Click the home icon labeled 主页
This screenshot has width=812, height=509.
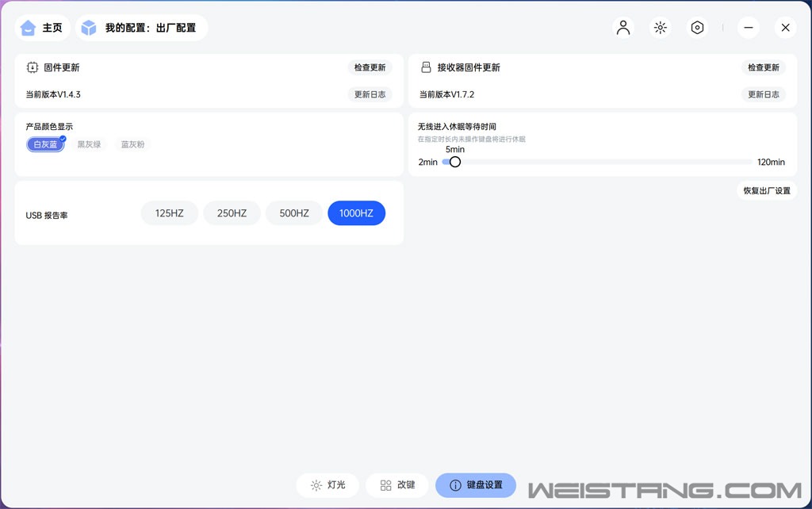click(x=29, y=28)
